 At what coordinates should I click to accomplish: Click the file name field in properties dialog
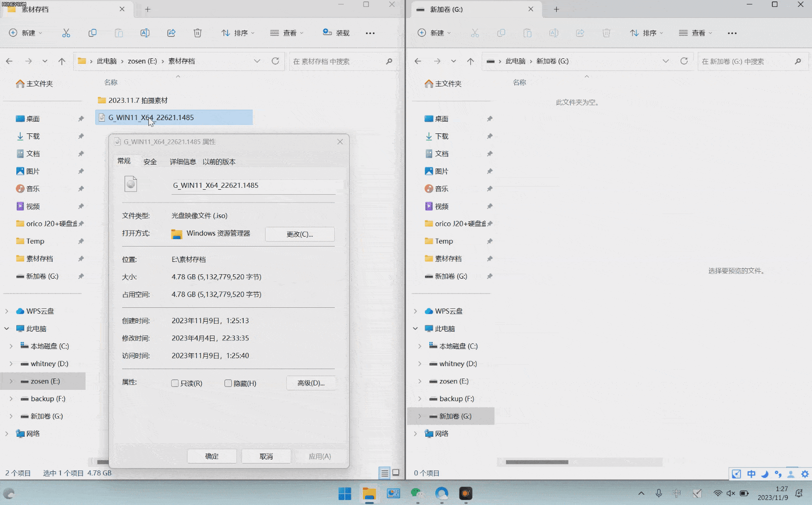pos(253,186)
